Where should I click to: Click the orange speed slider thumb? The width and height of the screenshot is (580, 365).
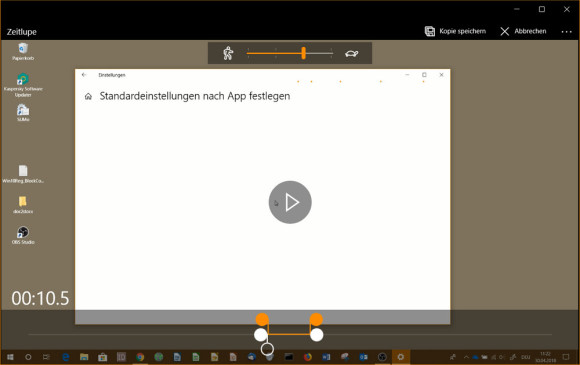303,53
